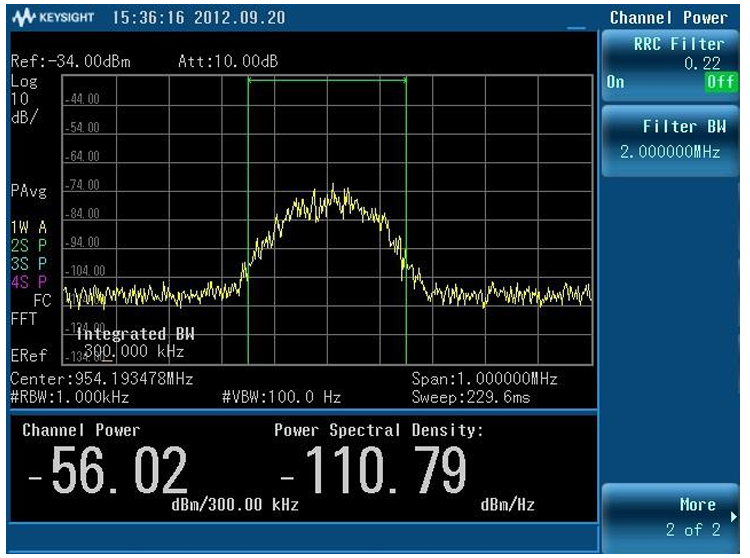Click the Sweep:229.6ms readout

(x=471, y=397)
